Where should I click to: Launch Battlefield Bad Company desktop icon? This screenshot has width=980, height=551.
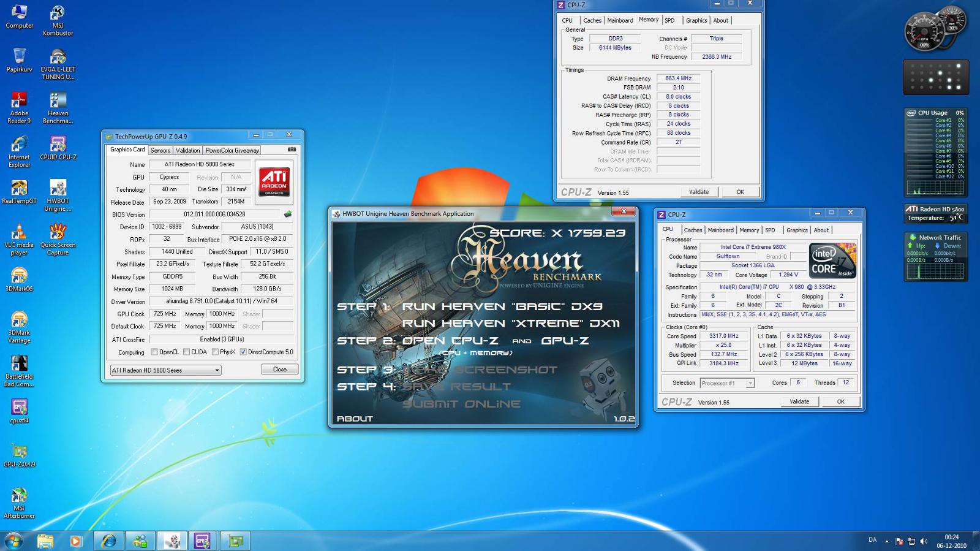point(19,371)
